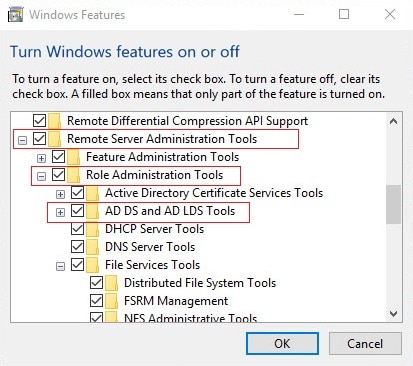Disable DNS Server Tools checkbox

[x=77, y=246]
